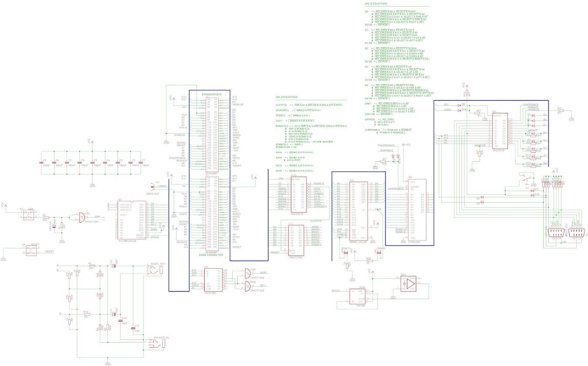588x366 pixels.
Task: Click the BDIR output label after IC2A
Action: [263, 272]
